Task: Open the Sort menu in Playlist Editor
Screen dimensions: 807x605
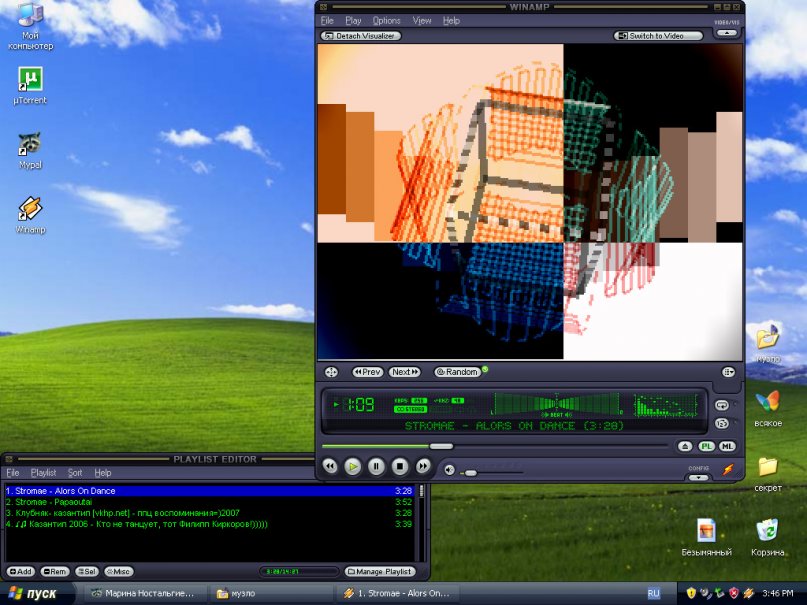Action: point(75,473)
